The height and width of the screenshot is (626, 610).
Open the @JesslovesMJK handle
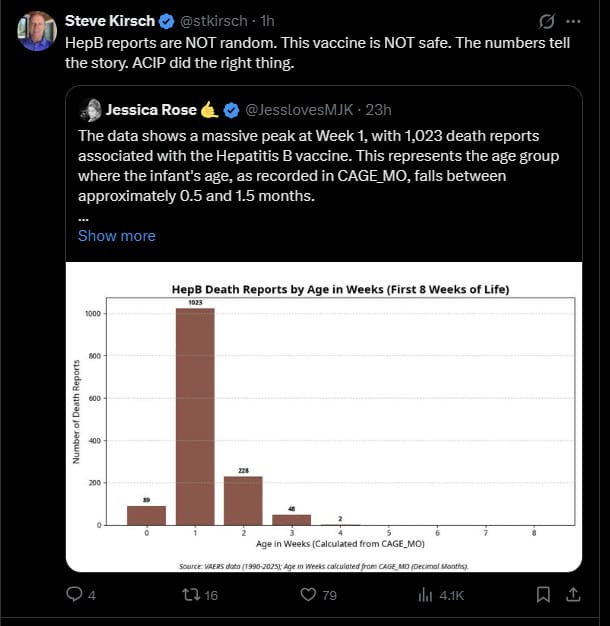coord(299,110)
